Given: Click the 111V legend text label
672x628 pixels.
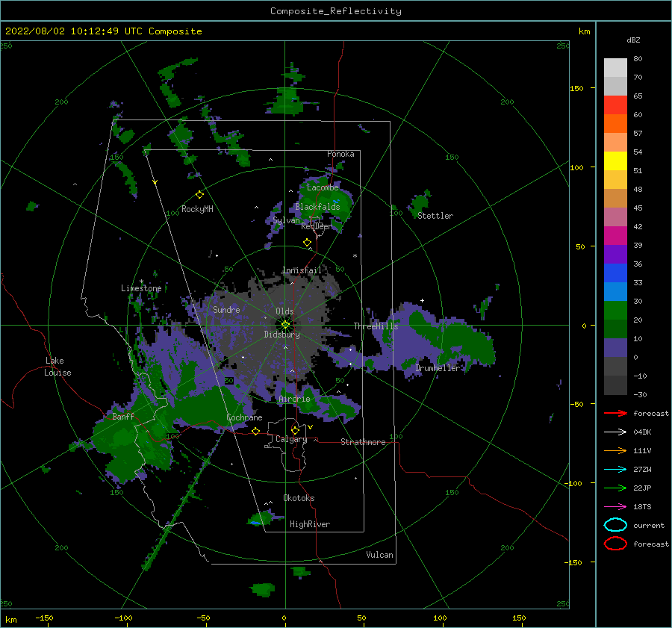Looking at the screenshot, I should tap(642, 450).
